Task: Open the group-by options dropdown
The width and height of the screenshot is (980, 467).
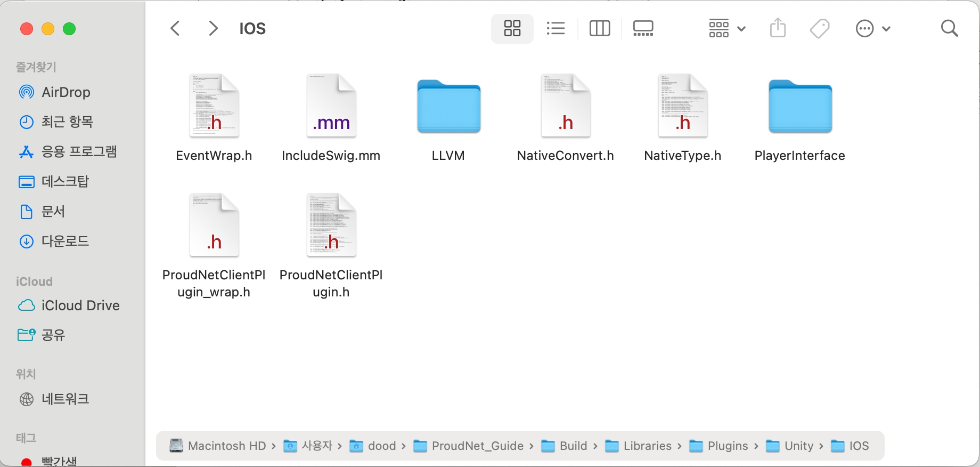Action: (x=726, y=28)
